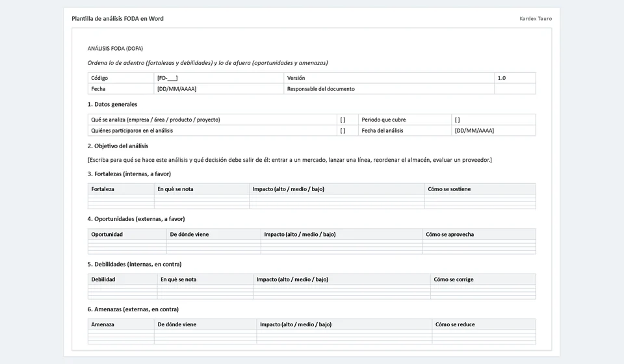Click 'De dónde viene' header in Oportunidades table

coord(214,234)
